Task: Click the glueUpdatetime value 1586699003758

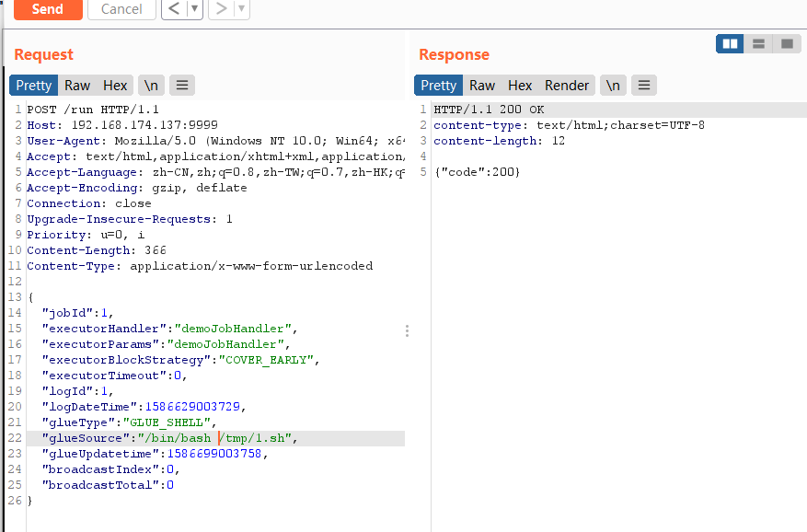Action: [x=214, y=454]
